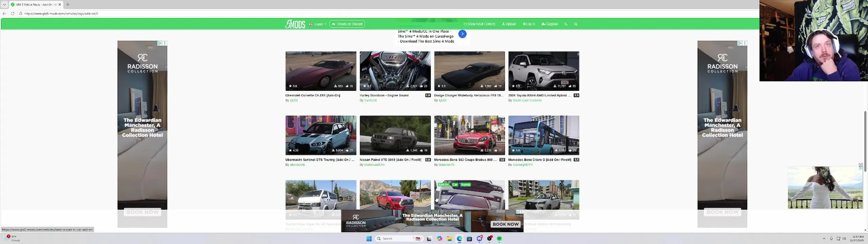
Task: Toggle dark mode moon icon
Action: click(566, 24)
